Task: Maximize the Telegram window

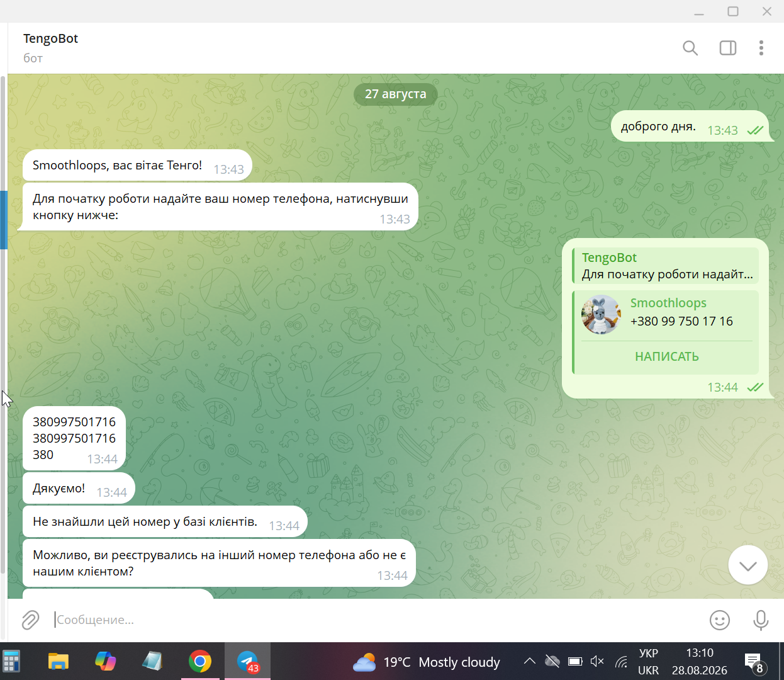Action: point(733,11)
